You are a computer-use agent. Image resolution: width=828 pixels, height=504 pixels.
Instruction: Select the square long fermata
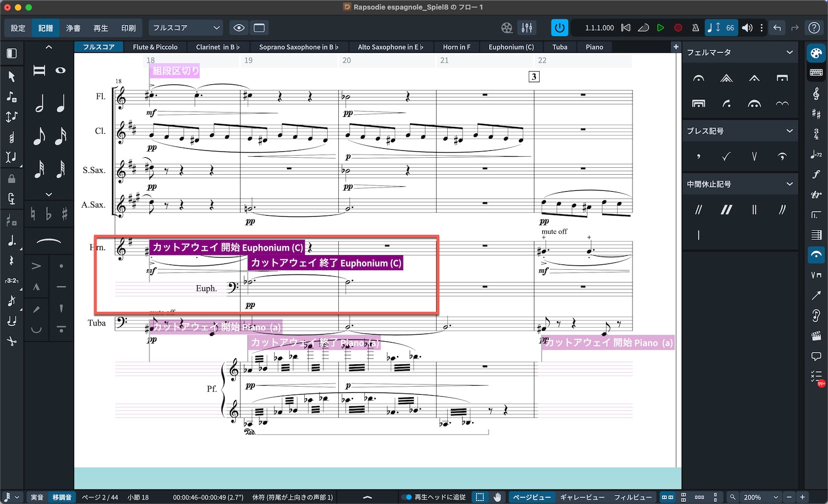[782, 79]
